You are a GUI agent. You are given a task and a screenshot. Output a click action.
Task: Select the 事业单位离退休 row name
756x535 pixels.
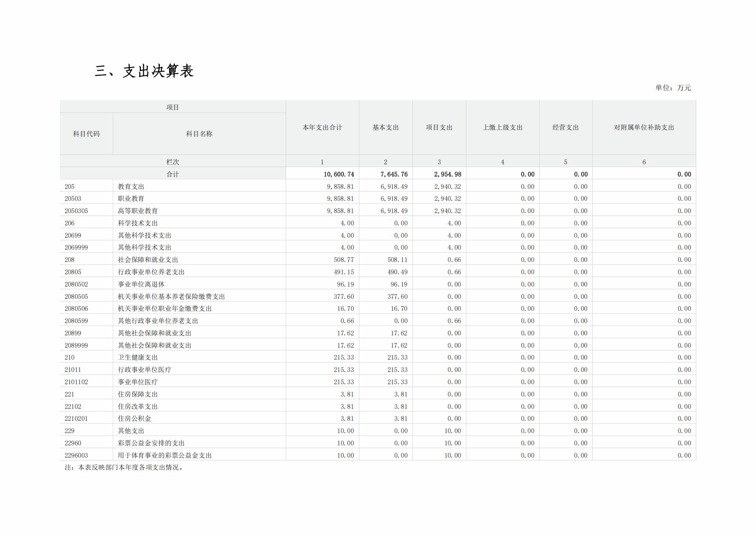pos(141,284)
